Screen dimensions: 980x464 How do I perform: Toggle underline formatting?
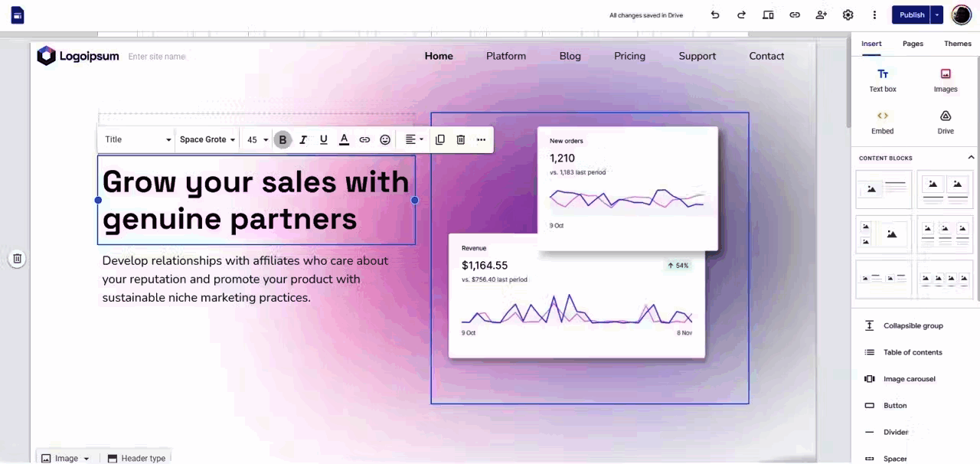click(324, 139)
